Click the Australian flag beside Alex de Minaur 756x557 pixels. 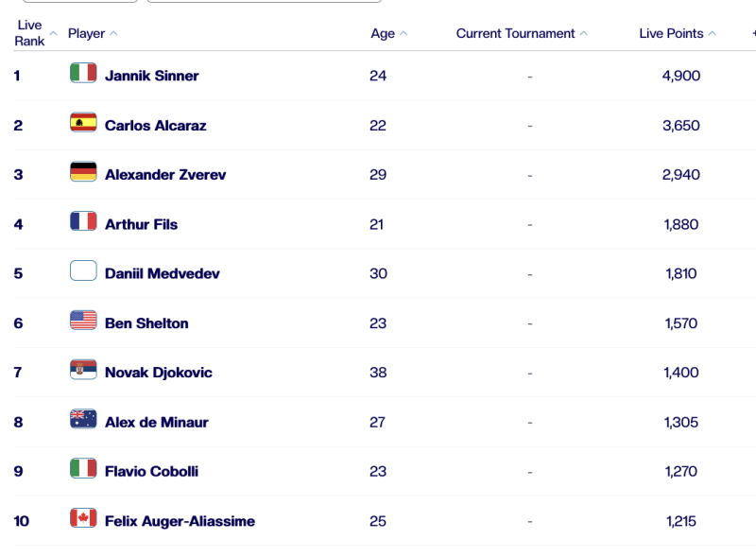tap(83, 420)
